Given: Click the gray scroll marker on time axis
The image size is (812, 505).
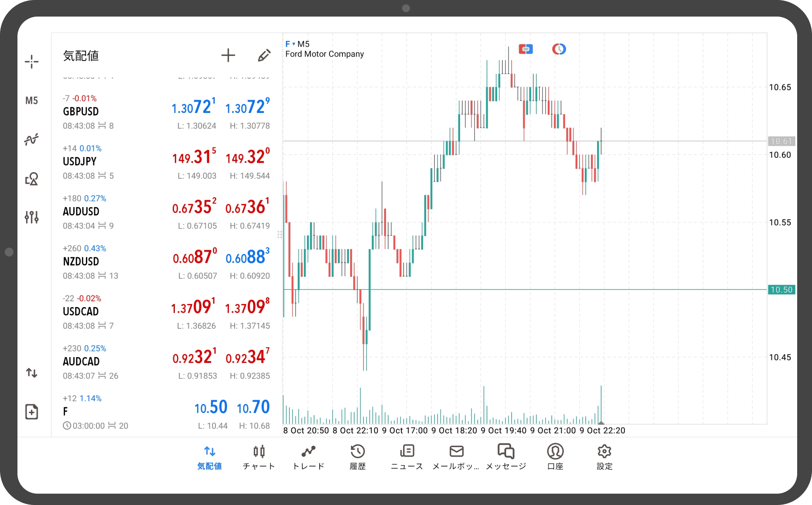Looking at the screenshot, I should 601,423.
